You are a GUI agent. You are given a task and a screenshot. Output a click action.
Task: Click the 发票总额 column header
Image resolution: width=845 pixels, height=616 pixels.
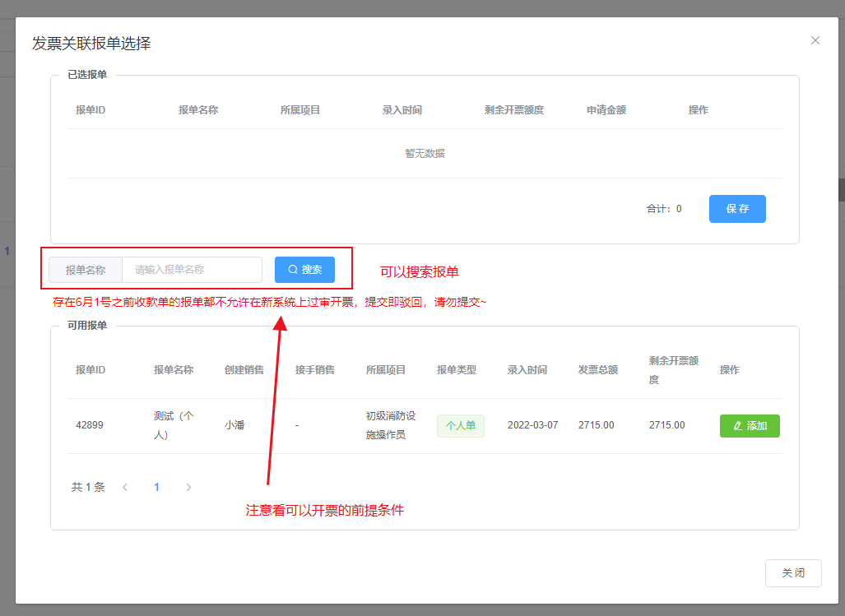click(597, 370)
